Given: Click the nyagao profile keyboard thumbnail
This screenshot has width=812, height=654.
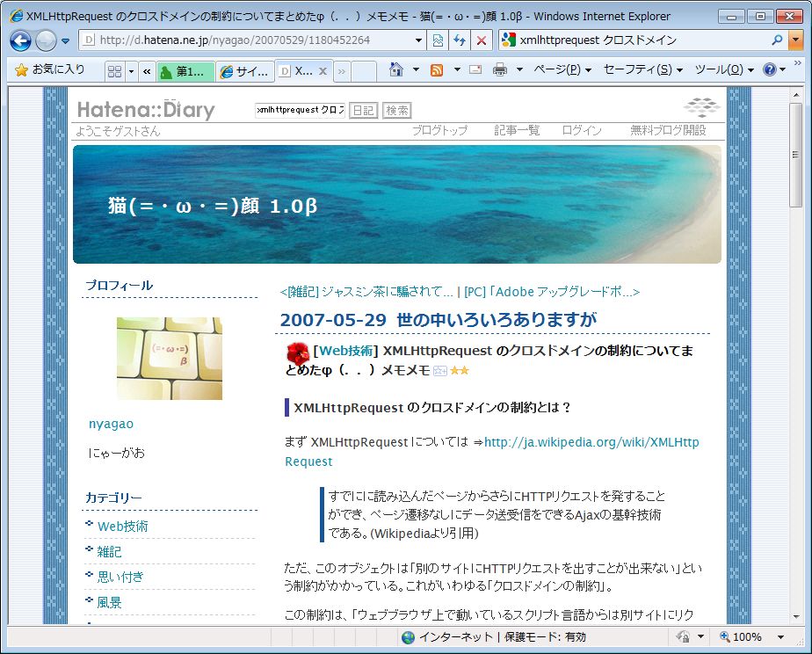Looking at the screenshot, I should (169, 359).
